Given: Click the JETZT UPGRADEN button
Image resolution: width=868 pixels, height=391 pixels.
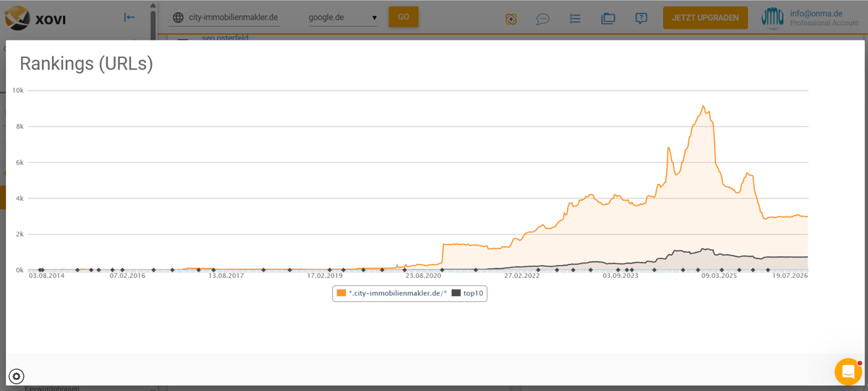Looking at the screenshot, I should [705, 18].
